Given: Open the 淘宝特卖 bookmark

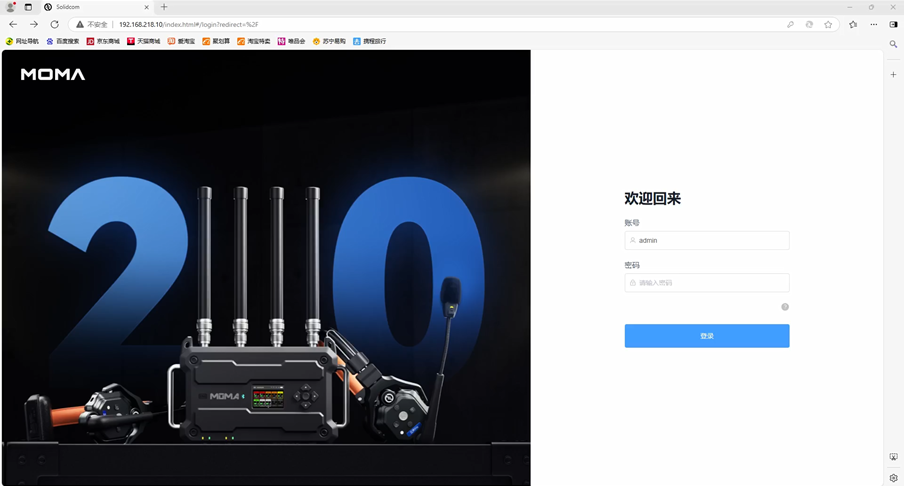Looking at the screenshot, I should click(254, 42).
